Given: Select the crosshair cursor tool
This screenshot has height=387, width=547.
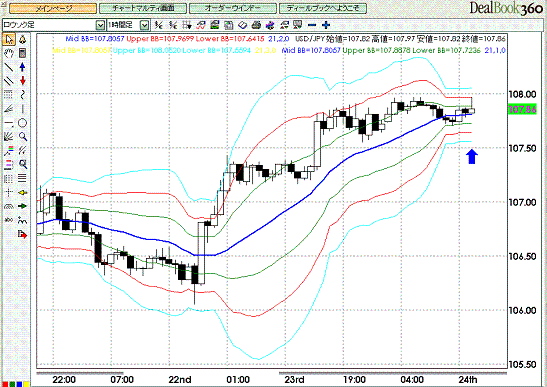Looking at the screenshot, I should pyautogui.click(x=9, y=192).
